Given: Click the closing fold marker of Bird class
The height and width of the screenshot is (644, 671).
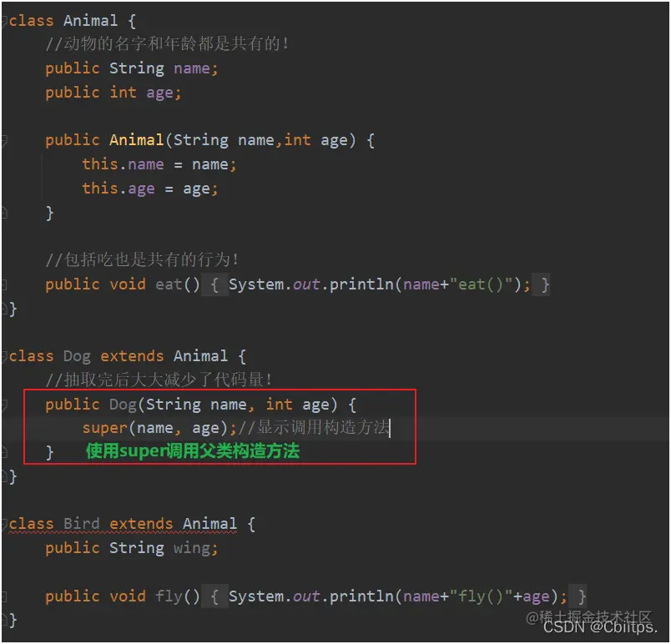Looking at the screenshot, I should pos(4,620).
